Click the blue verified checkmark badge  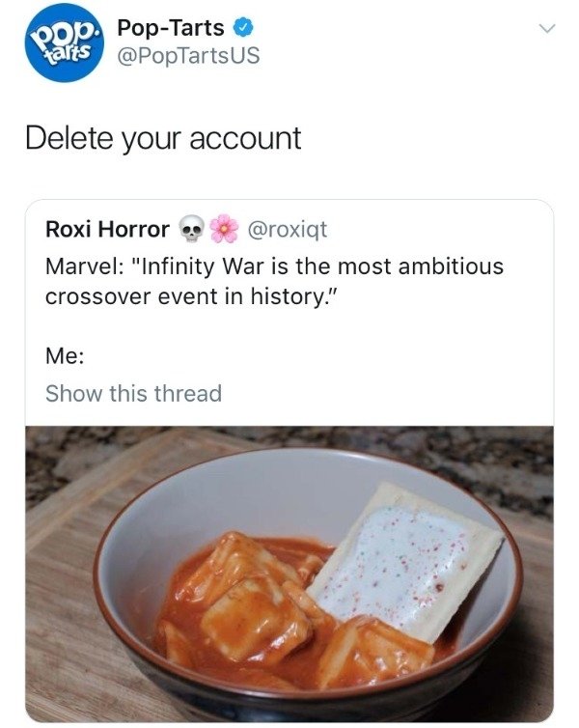[243, 29]
